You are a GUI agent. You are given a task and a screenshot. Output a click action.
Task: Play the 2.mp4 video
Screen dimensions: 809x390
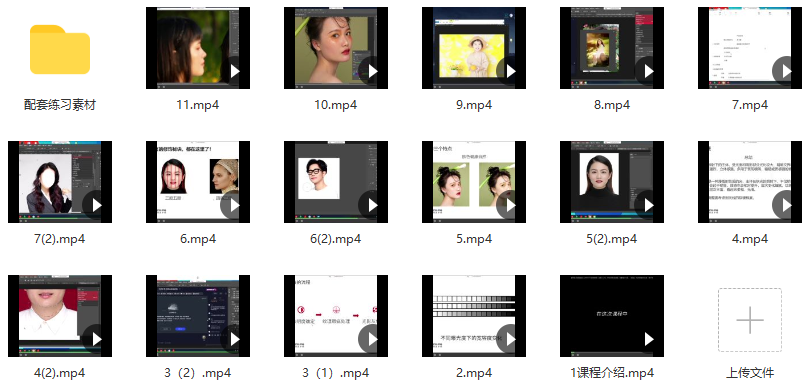tap(511, 339)
